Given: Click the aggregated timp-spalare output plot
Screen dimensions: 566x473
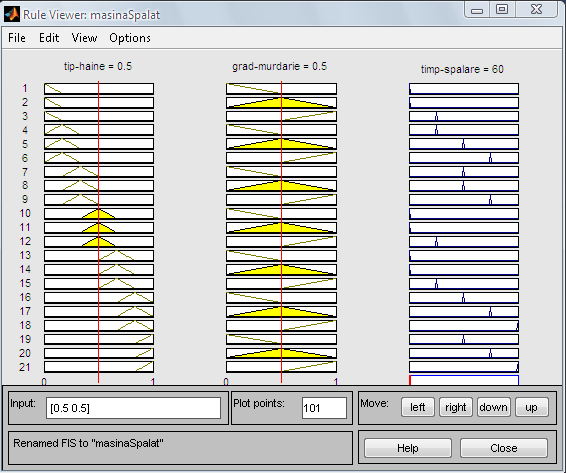Looking at the screenshot, I should point(464,380).
